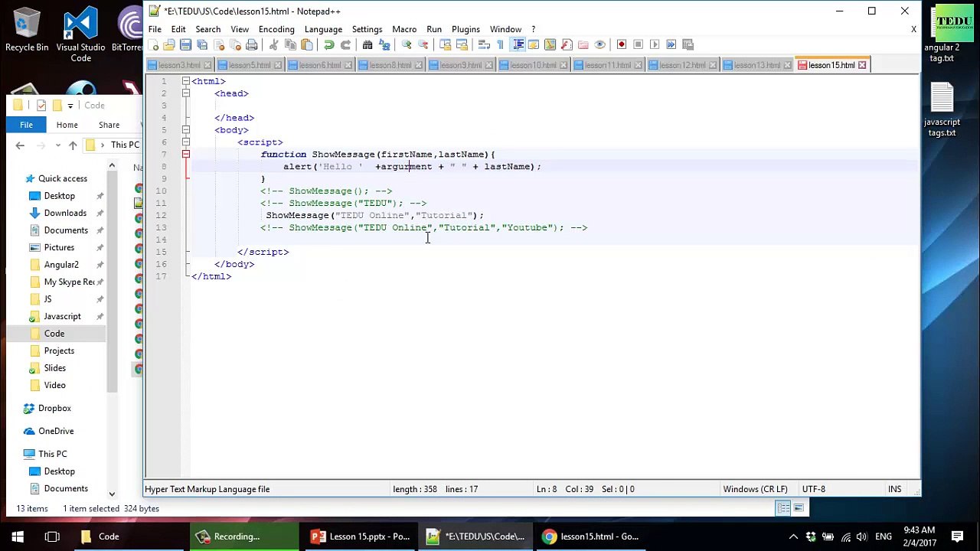Click the Print toolbar icon

tap(251, 45)
